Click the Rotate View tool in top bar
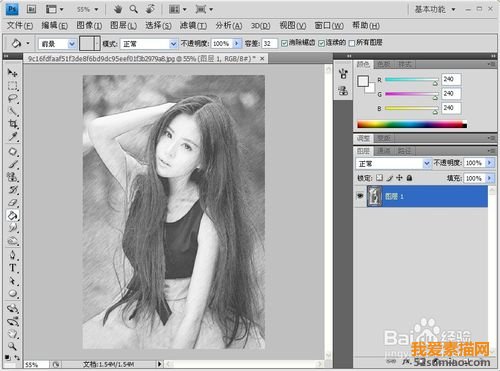Image resolution: width=500 pixels, height=371 pixels. [x=150, y=9]
